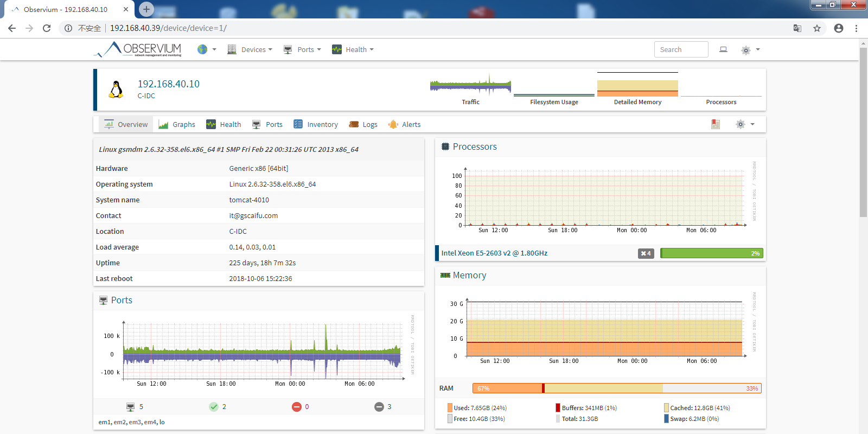The width and height of the screenshot is (868, 434).
Task: Click the Overview tab chart icon
Action: 109,124
